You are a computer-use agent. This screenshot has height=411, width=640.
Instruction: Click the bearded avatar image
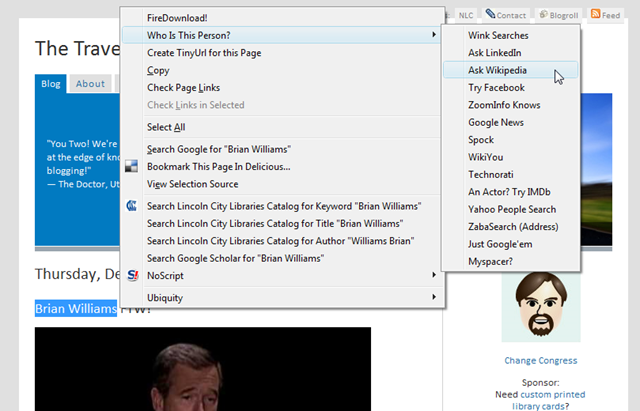click(541, 307)
